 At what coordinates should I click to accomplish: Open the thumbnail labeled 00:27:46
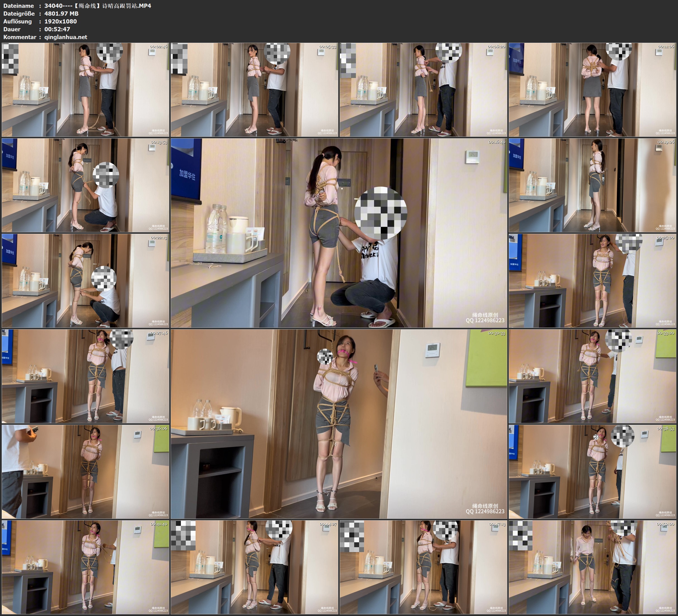[85, 376]
